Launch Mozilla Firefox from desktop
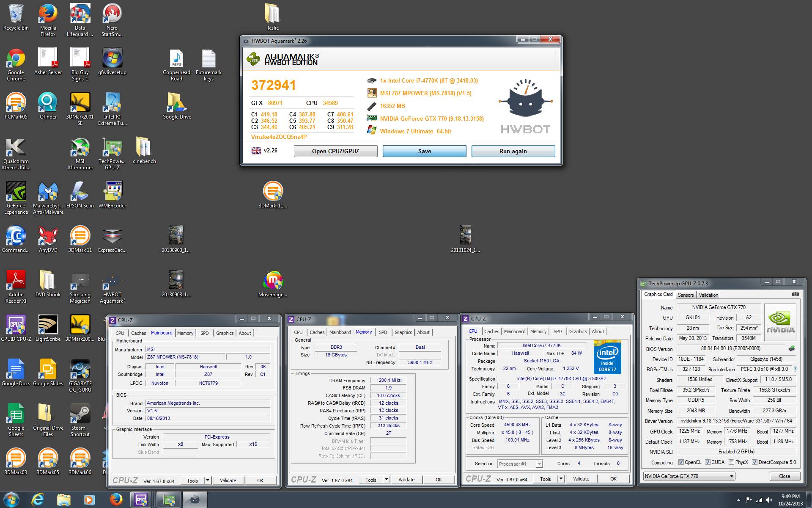The image size is (812, 508). [x=48, y=20]
